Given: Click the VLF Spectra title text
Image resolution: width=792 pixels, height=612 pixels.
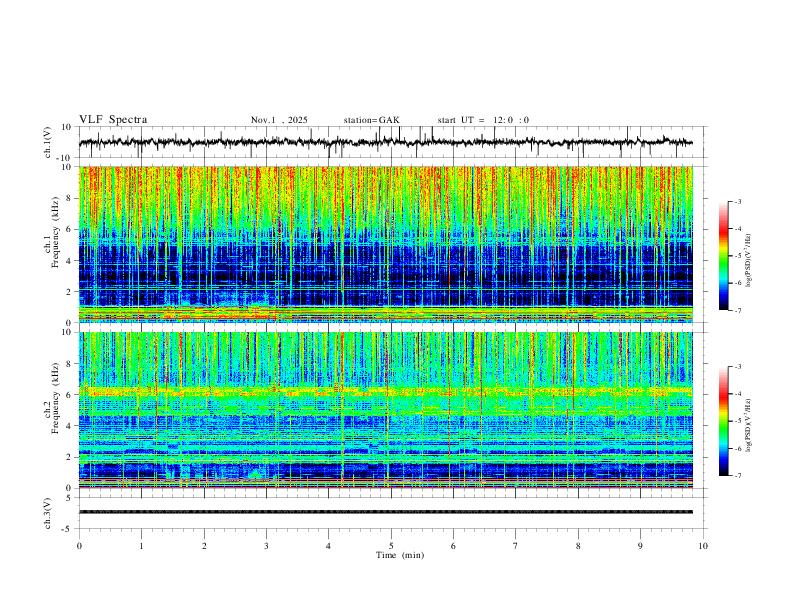Looking at the screenshot, I should point(113,120).
